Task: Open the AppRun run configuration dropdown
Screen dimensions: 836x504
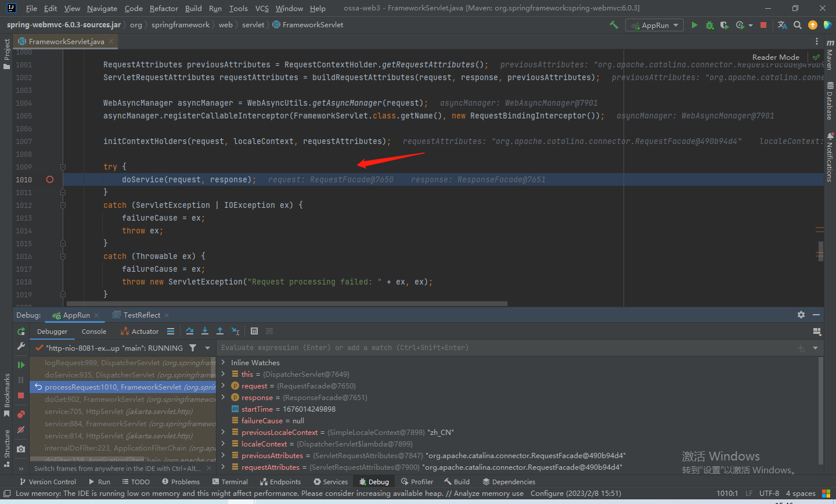Action: point(654,25)
